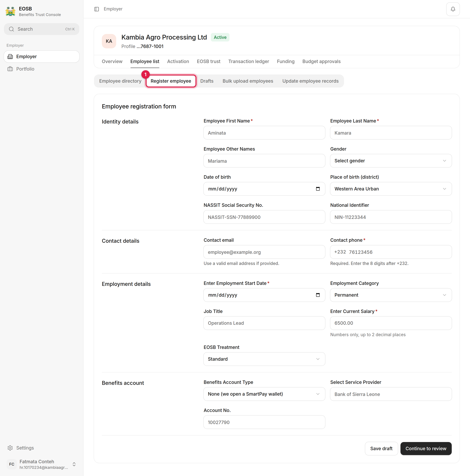Click the Settings gear icon
This screenshot has height=476, width=470.
tap(10, 448)
